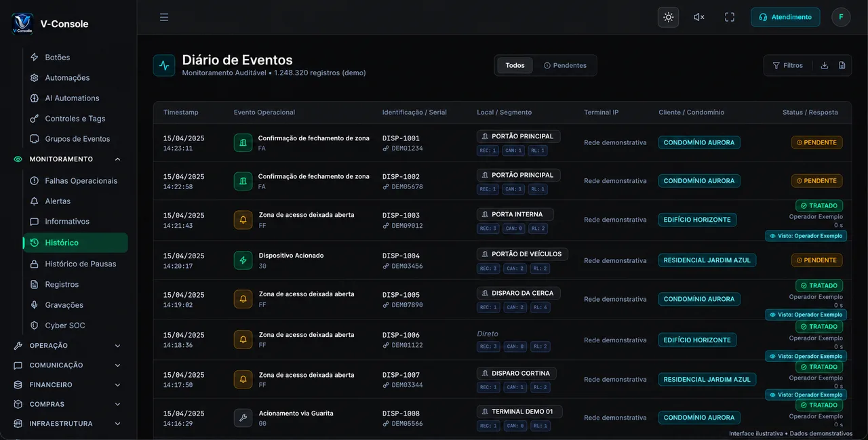Click PENDENTE badge for DISP-1001

pos(816,142)
